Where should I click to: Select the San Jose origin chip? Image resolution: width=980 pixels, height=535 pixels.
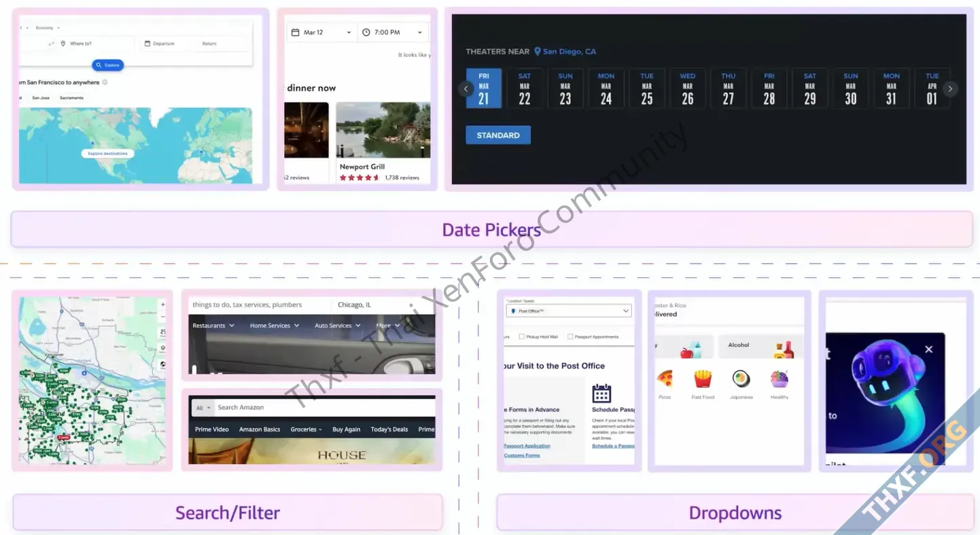click(41, 98)
